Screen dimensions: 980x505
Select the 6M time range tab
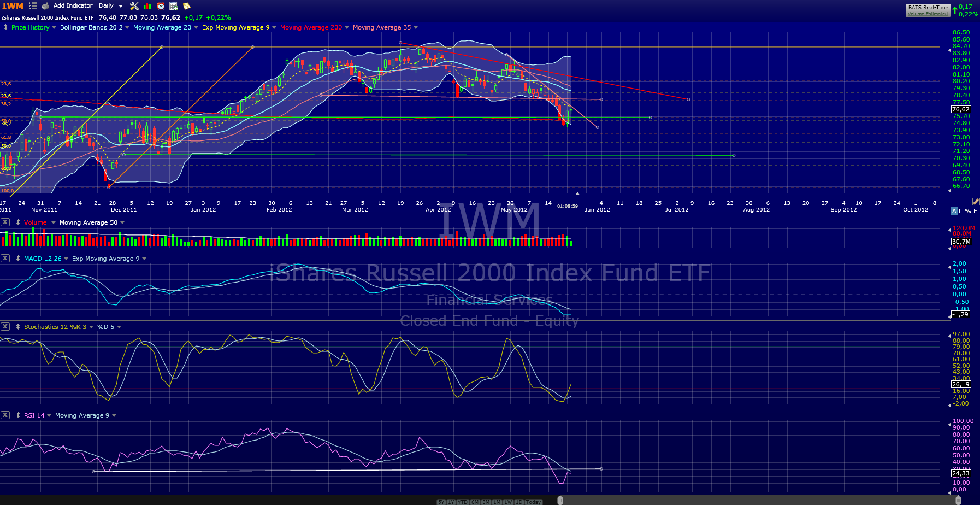pos(475,502)
